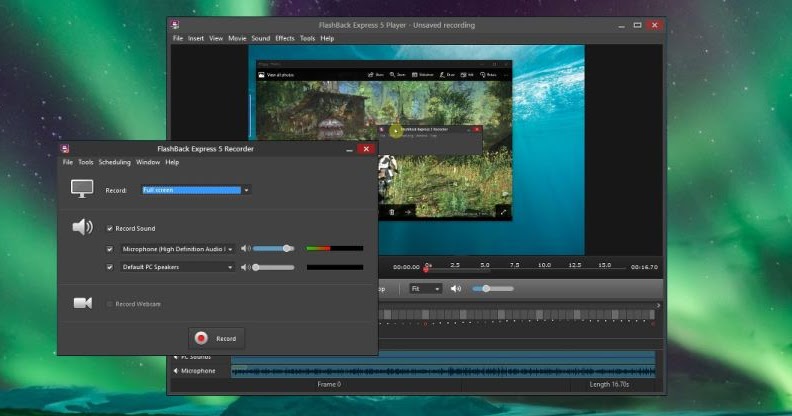
Task: Open the Recorder Help menu
Action: [x=172, y=162]
